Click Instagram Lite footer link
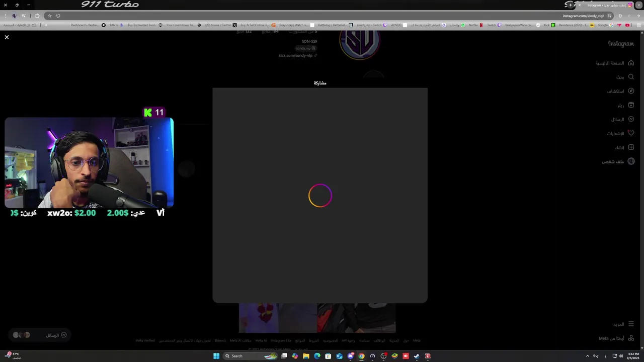This screenshot has width=644, height=362. 281,340
